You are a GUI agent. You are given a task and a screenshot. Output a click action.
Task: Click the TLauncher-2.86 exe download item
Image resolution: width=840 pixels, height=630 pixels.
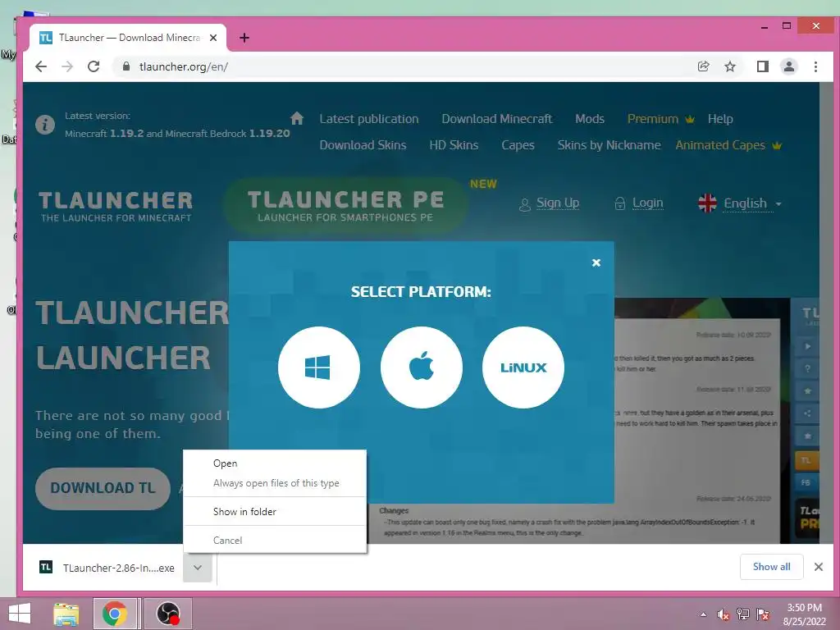click(x=107, y=568)
